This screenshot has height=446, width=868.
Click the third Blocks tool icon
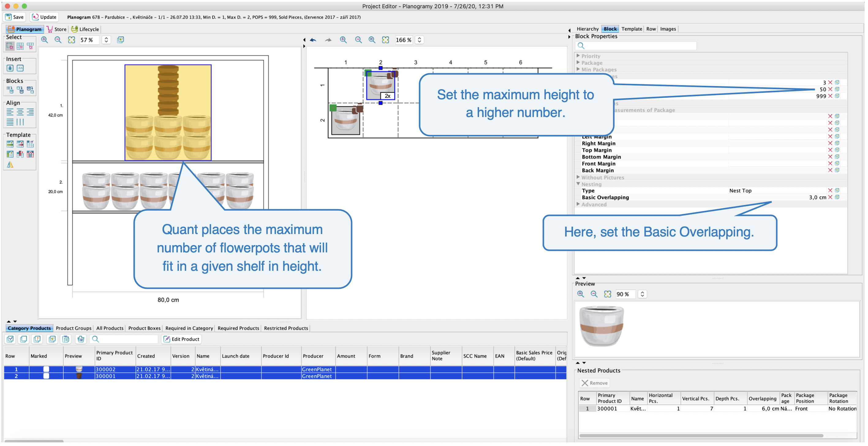pos(30,90)
